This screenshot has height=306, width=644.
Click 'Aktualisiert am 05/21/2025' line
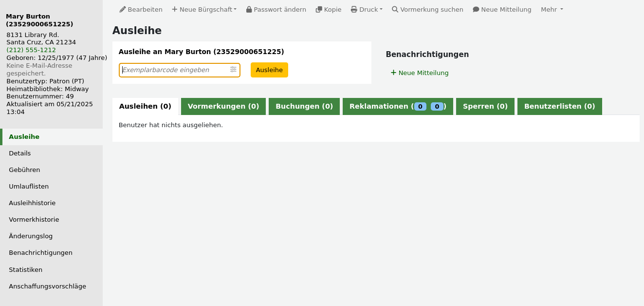click(50, 104)
